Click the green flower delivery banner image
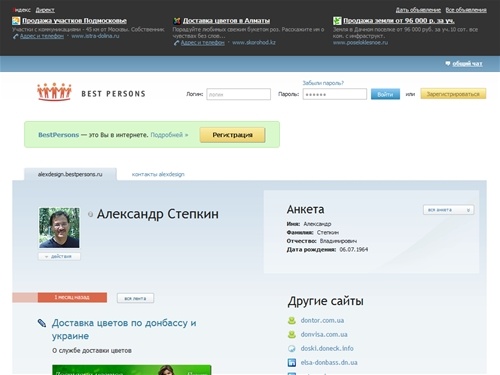The image size is (500, 375). [132, 370]
